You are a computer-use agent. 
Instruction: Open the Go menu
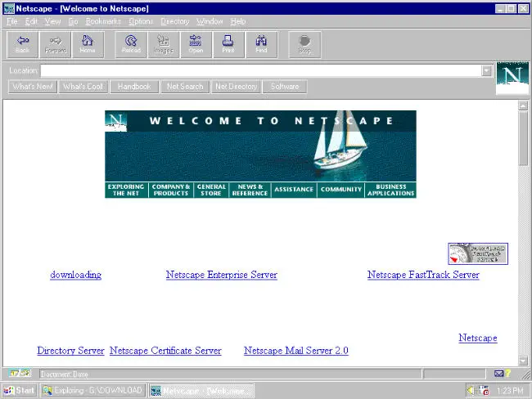[x=73, y=21]
